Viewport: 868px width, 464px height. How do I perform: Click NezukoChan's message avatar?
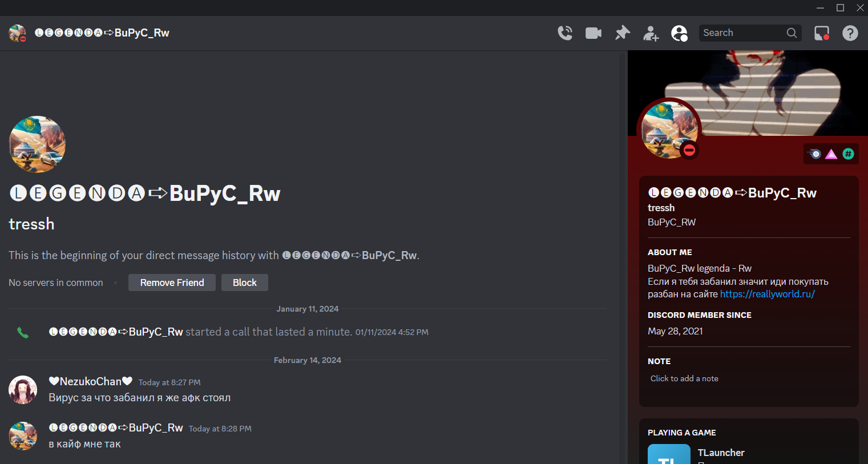coord(23,390)
